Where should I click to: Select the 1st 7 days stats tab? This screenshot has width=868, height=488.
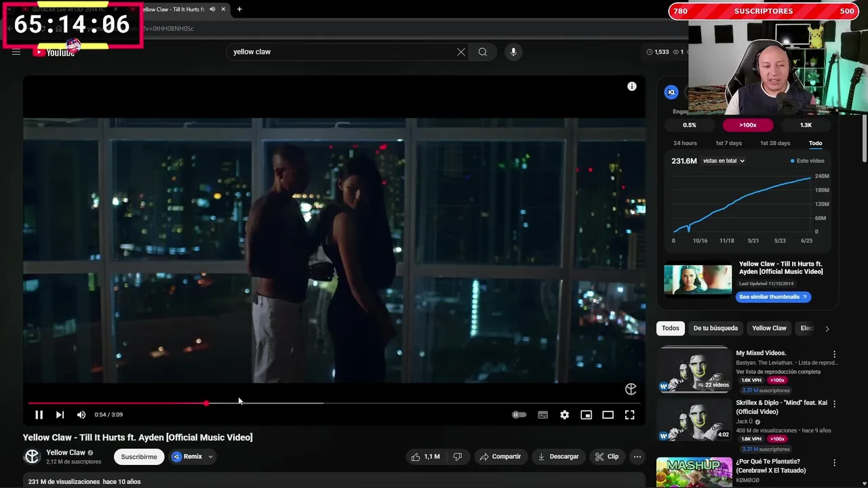[728, 143]
